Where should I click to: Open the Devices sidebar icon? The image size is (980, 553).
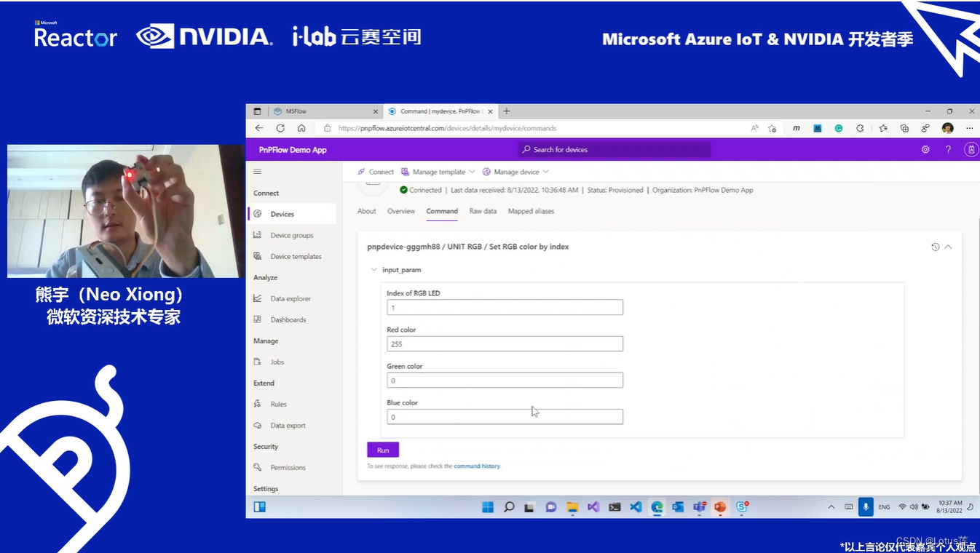(x=257, y=214)
